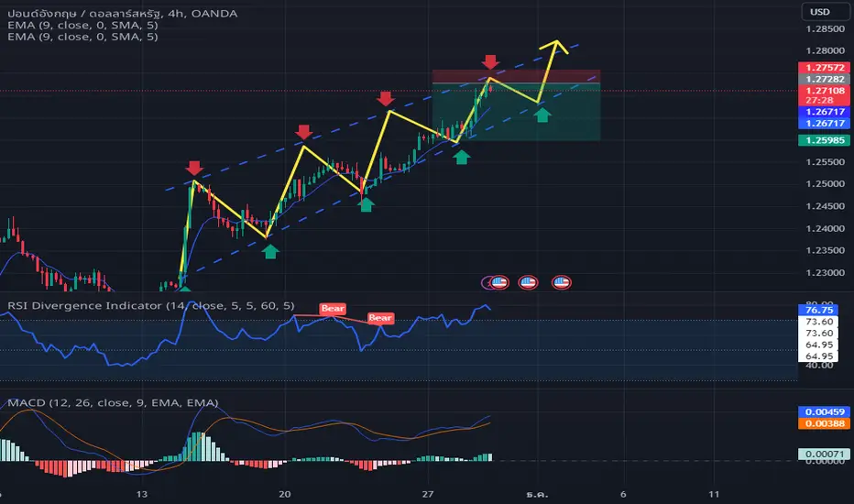Click the ธ.ค. month label on the time axis
Screen dimensions: 854x504
point(538,494)
